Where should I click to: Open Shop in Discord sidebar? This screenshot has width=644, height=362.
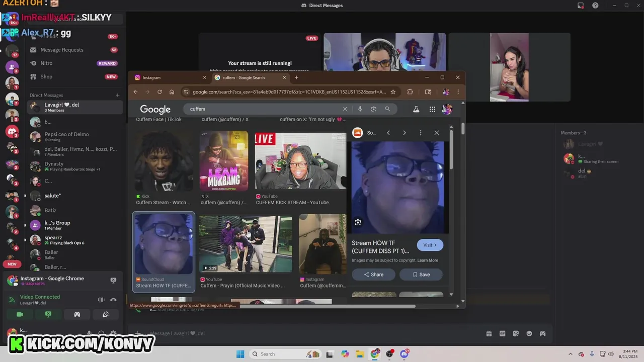point(74,77)
